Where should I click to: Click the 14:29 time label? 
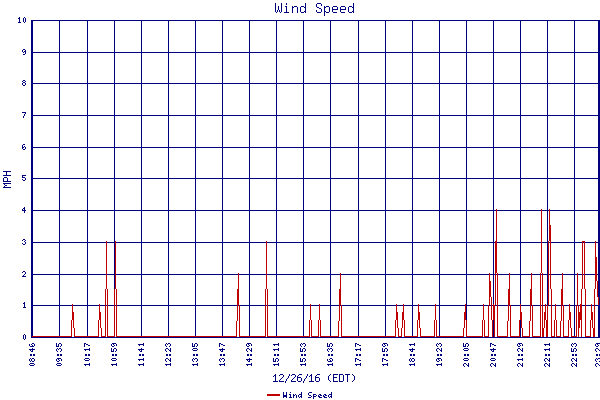coord(249,354)
